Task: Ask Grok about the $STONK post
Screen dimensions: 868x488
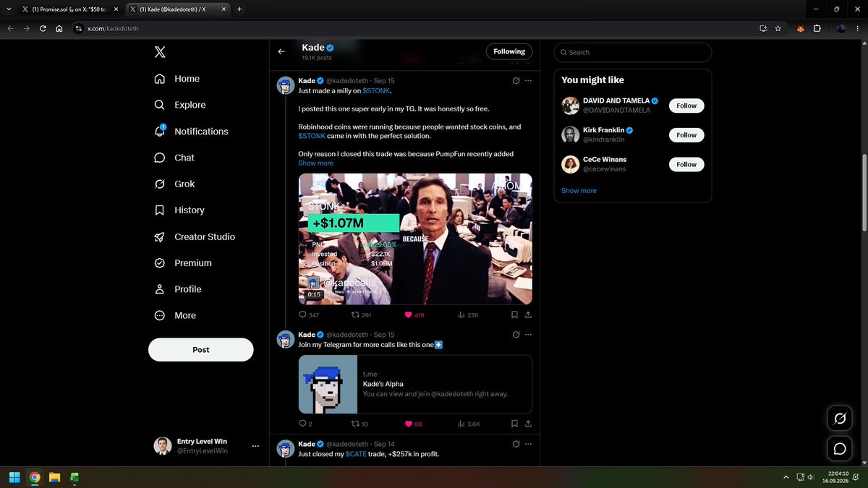Action: pyautogui.click(x=516, y=81)
